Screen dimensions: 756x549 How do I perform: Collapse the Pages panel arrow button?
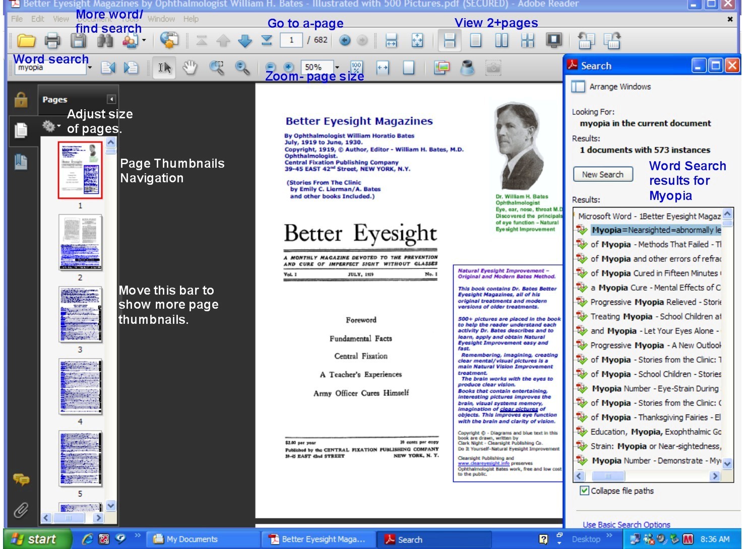pyautogui.click(x=111, y=99)
